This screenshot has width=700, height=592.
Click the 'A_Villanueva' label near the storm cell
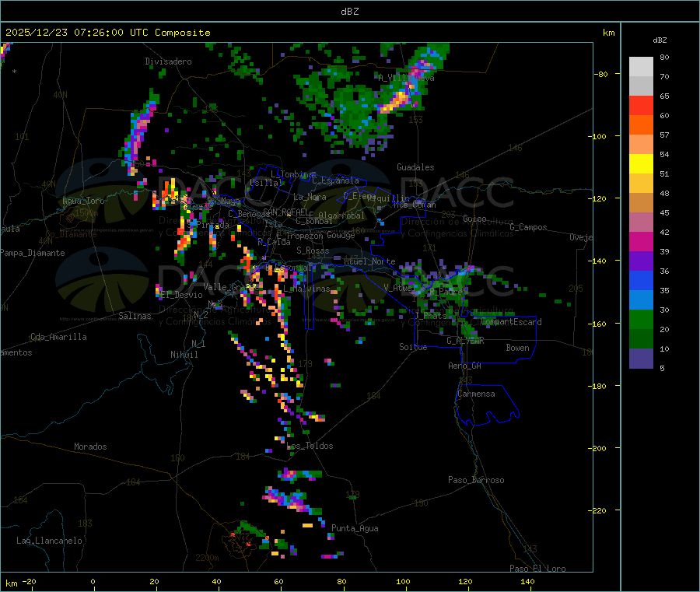pos(406,78)
